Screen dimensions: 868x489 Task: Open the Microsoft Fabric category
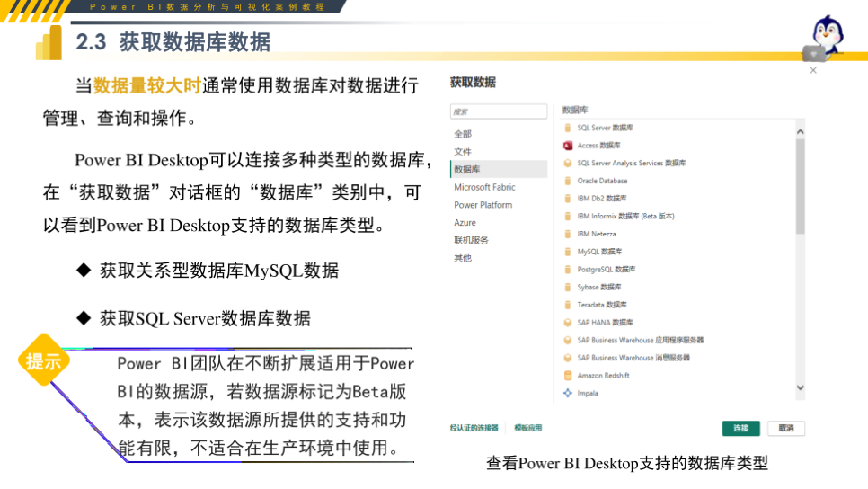484,187
